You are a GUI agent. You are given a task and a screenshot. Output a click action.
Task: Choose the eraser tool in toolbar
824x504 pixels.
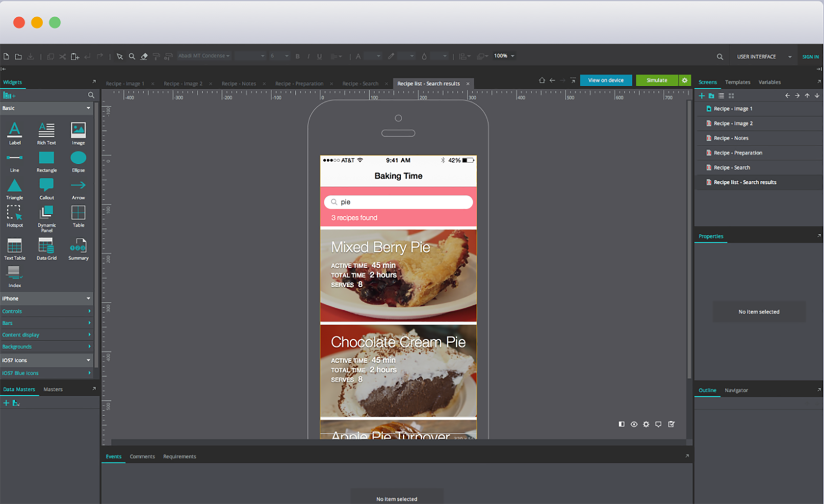pyautogui.click(x=144, y=56)
